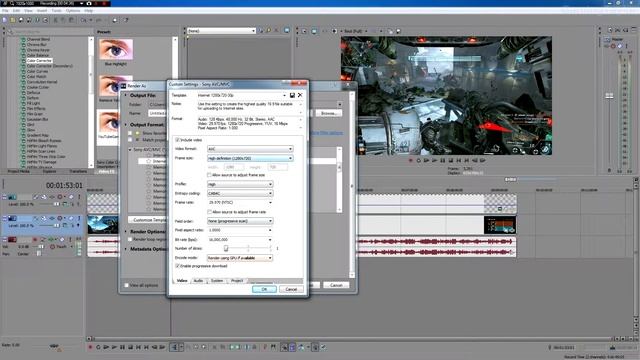640x360 pixels.
Task: Collapse Output File section in Render As
Action: pyautogui.click(x=126, y=95)
